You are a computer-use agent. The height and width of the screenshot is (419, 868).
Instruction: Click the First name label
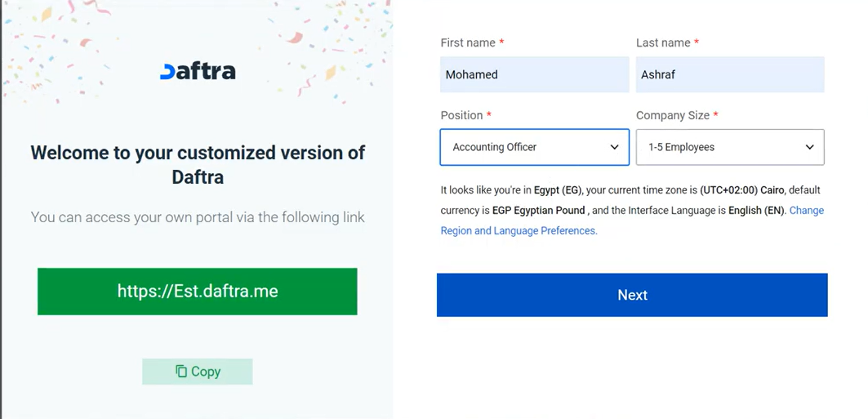(x=468, y=42)
